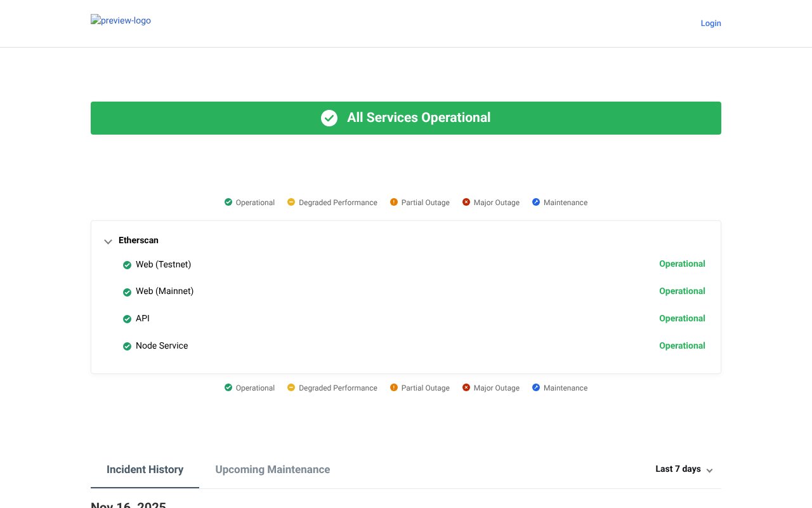Click the Maintenance icon in the bottom legend
812x508 pixels.
pyautogui.click(x=536, y=387)
